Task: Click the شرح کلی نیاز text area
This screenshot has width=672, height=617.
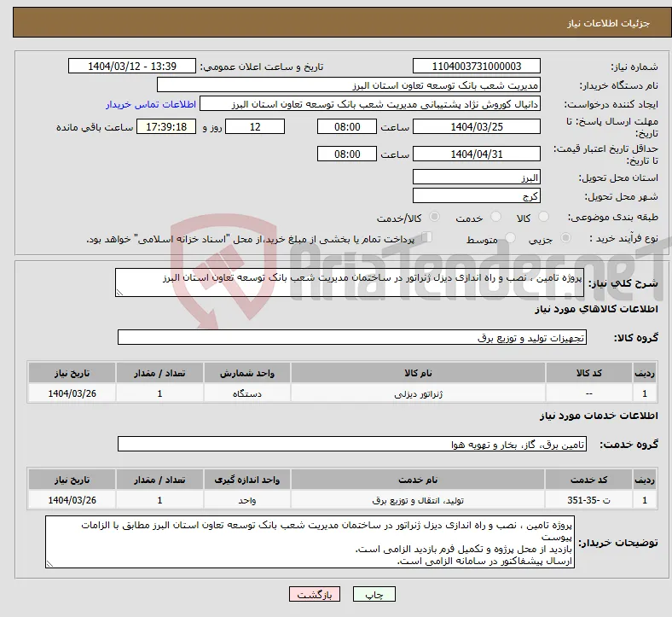Action: (x=350, y=282)
